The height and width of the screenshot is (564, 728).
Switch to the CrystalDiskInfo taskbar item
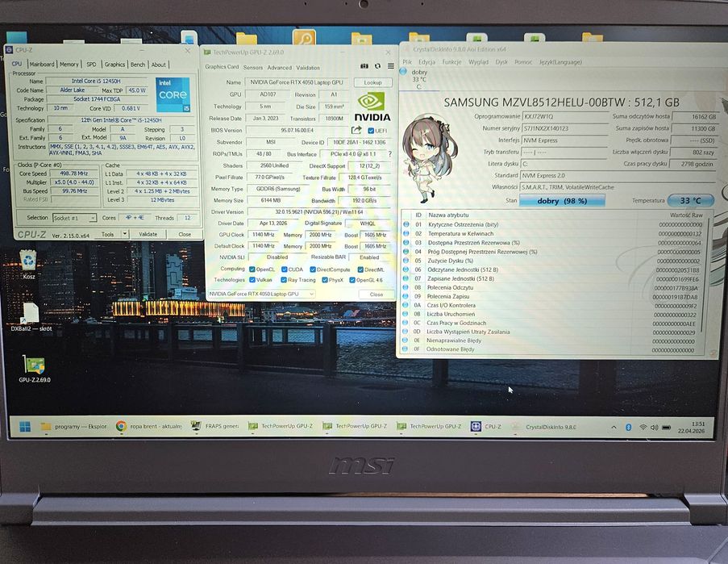pyautogui.click(x=544, y=427)
